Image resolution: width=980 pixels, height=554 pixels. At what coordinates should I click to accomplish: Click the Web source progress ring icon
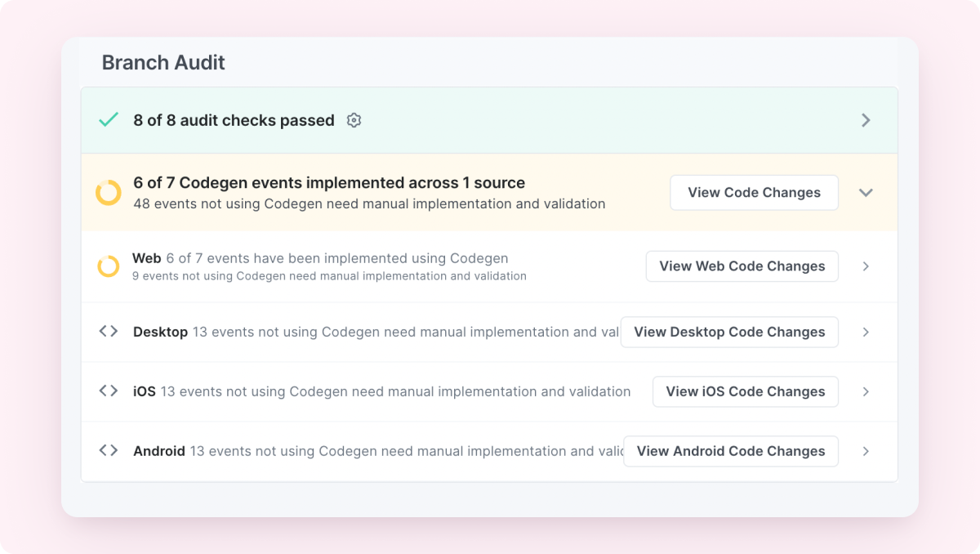point(109,266)
